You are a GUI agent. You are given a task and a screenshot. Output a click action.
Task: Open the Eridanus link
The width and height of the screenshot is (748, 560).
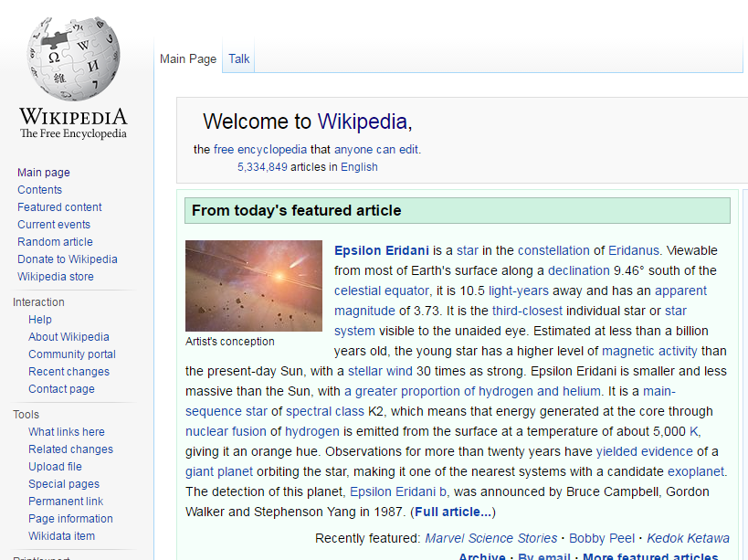tap(634, 250)
